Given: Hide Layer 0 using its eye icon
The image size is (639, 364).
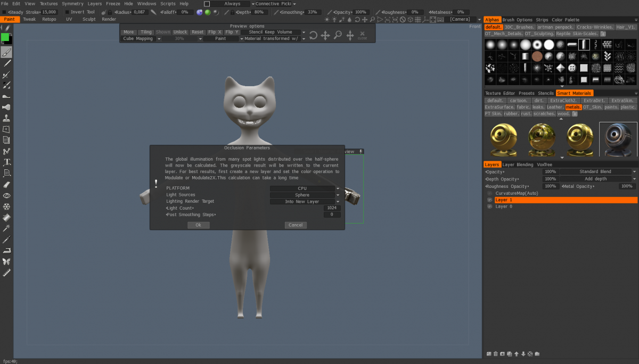Looking at the screenshot, I should [x=489, y=206].
